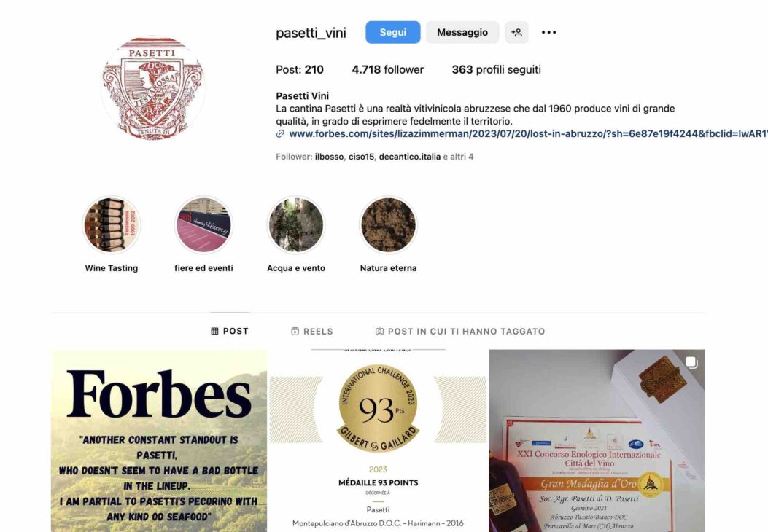Viewport: 768px width, 532px height.
Task: Open the Wine Tasting story highlight
Action: pos(112,225)
